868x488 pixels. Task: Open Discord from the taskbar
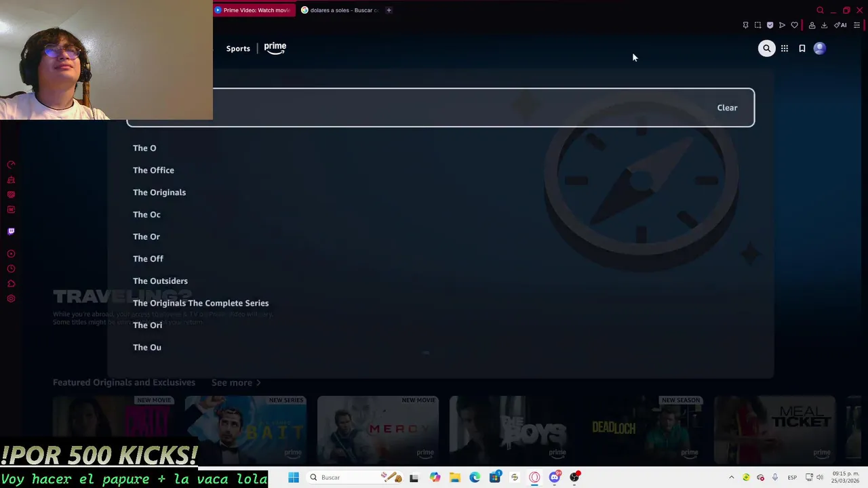555,477
